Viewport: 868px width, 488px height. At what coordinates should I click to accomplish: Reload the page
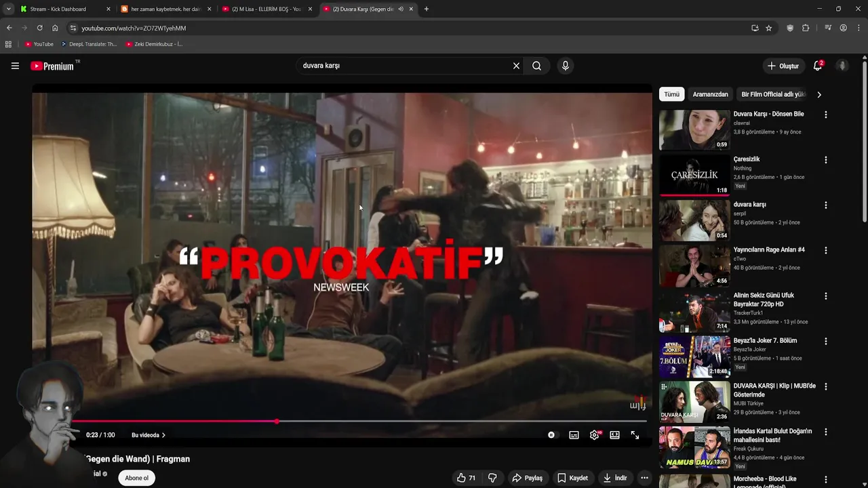(x=39, y=28)
